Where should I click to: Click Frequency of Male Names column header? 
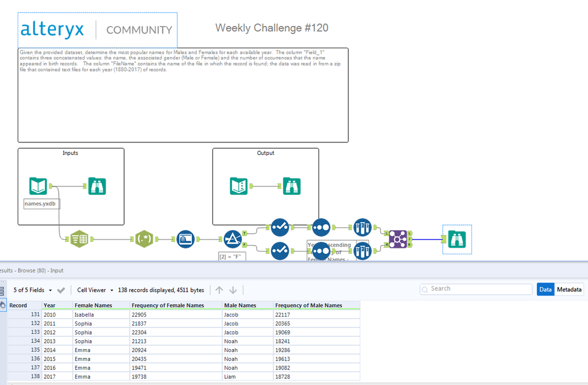[x=317, y=305]
